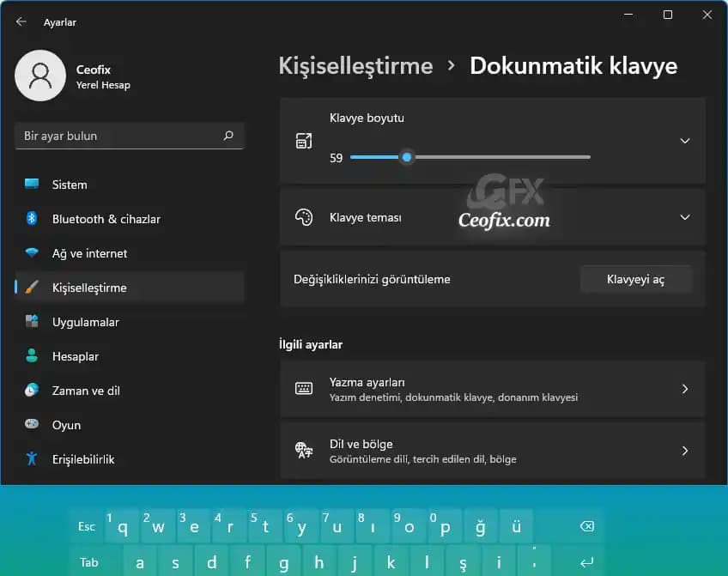Click the Sistem monitor icon in sidebar
Viewport: 728px width, 576px height.
32,185
